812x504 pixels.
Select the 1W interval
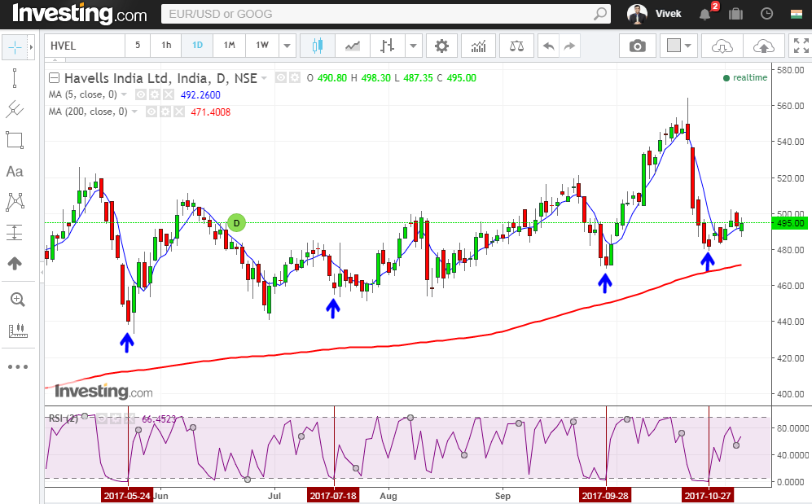(262, 46)
